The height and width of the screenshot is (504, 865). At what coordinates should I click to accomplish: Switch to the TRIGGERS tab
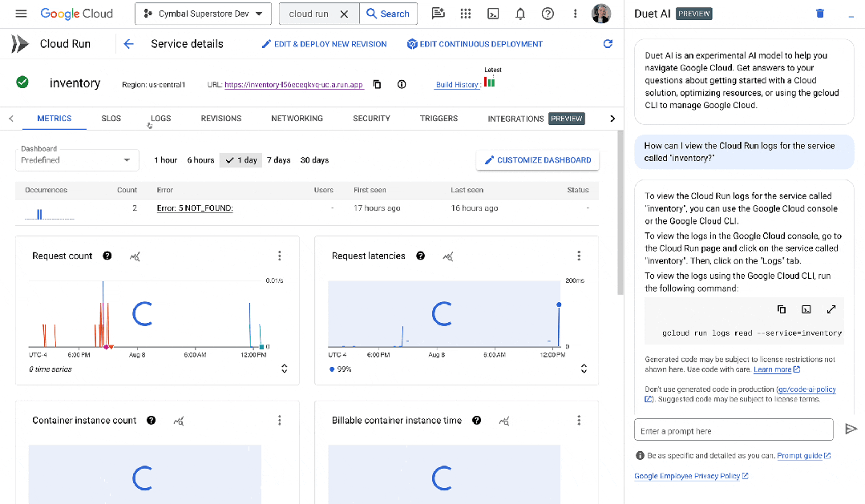click(x=439, y=119)
